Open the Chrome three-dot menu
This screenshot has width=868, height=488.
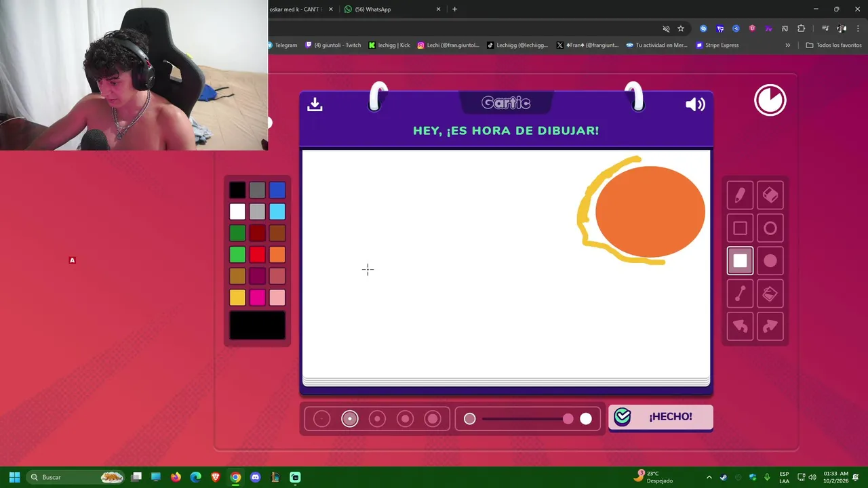[858, 28]
